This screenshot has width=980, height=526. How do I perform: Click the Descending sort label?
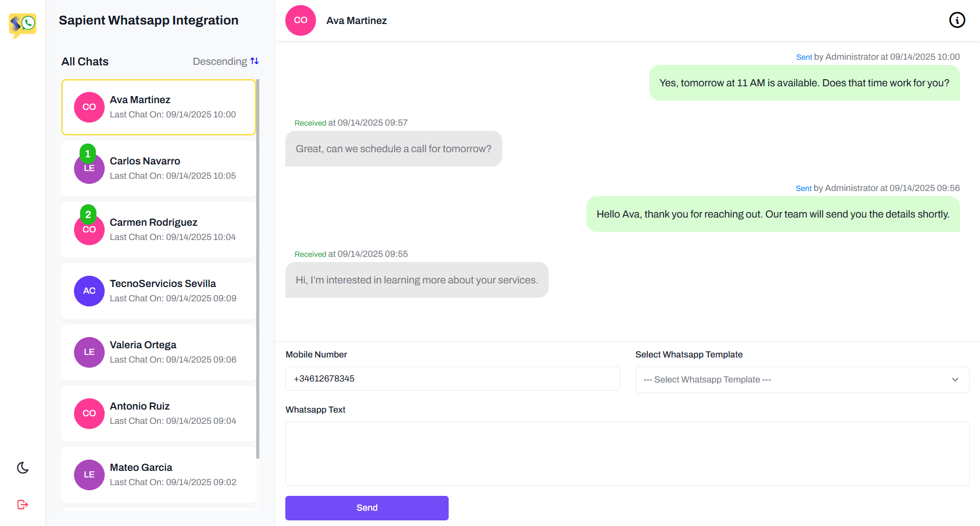(x=219, y=61)
